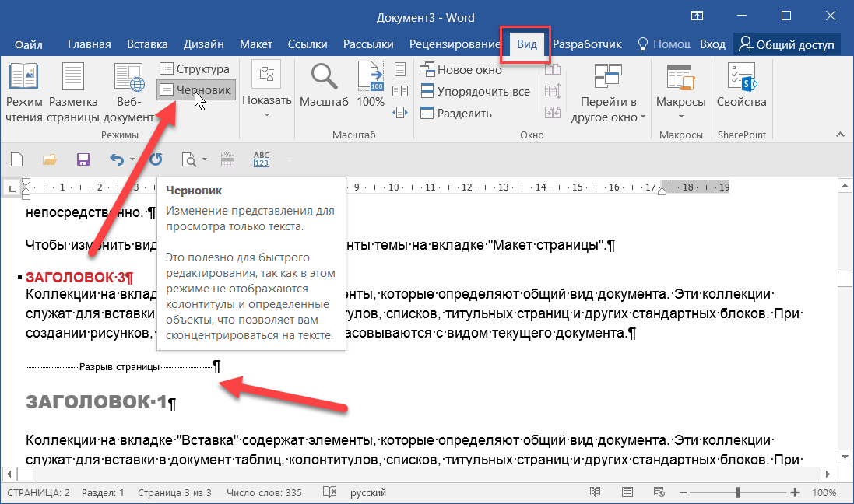The image size is (854, 504).
Task: Click the Макросы icon
Action: point(681,77)
